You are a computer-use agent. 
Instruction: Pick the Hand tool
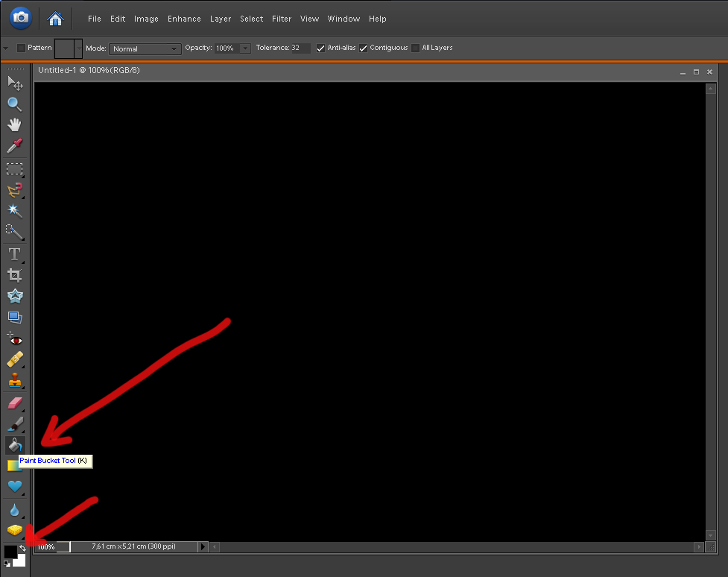click(x=14, y=124)
